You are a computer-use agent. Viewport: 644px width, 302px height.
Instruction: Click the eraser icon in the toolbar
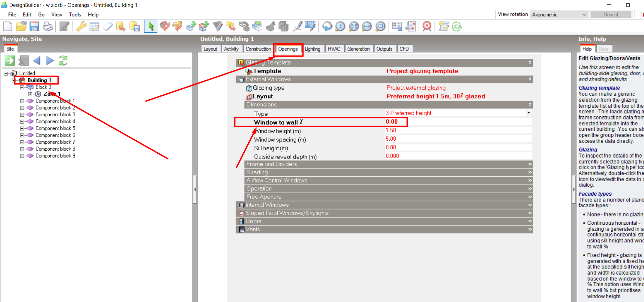coord(108,26)
